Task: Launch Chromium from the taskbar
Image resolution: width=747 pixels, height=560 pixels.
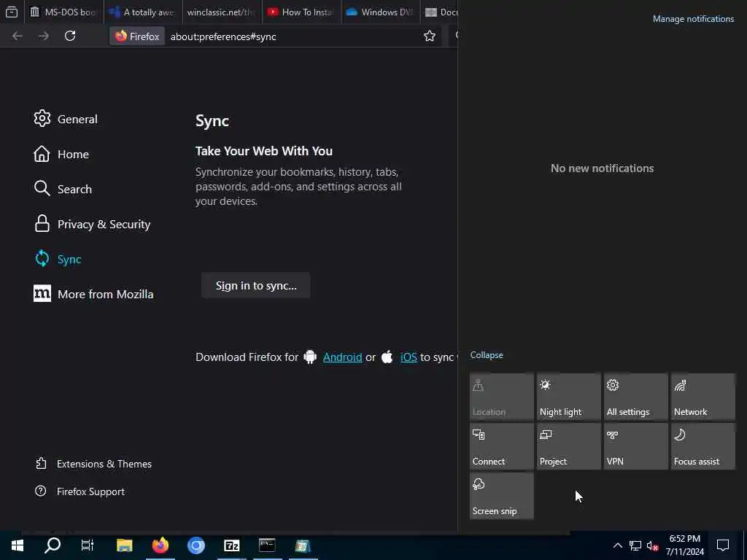Action: [196, 545]
